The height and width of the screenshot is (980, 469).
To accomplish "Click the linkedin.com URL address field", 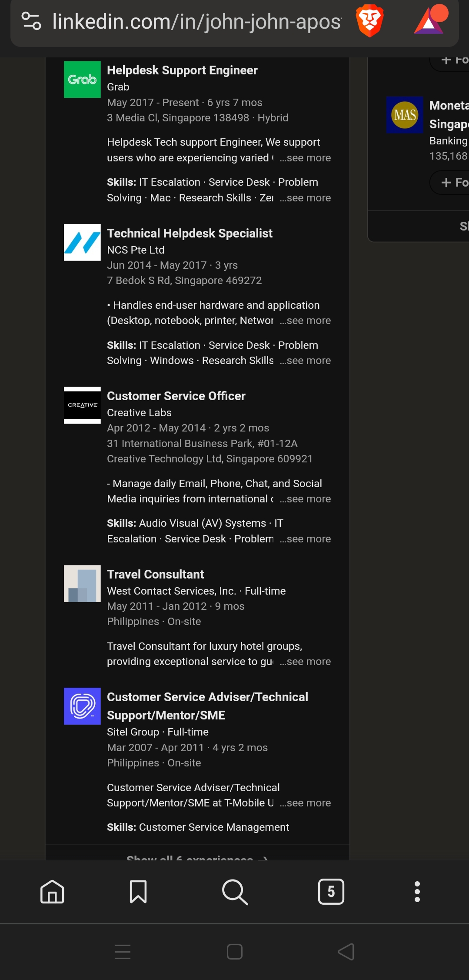I will click(x=196, y=22).
